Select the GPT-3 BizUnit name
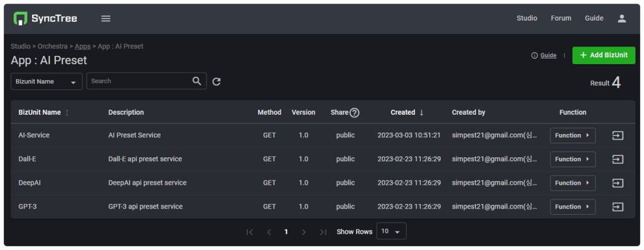The image size is (644, 250). (27, 207)
